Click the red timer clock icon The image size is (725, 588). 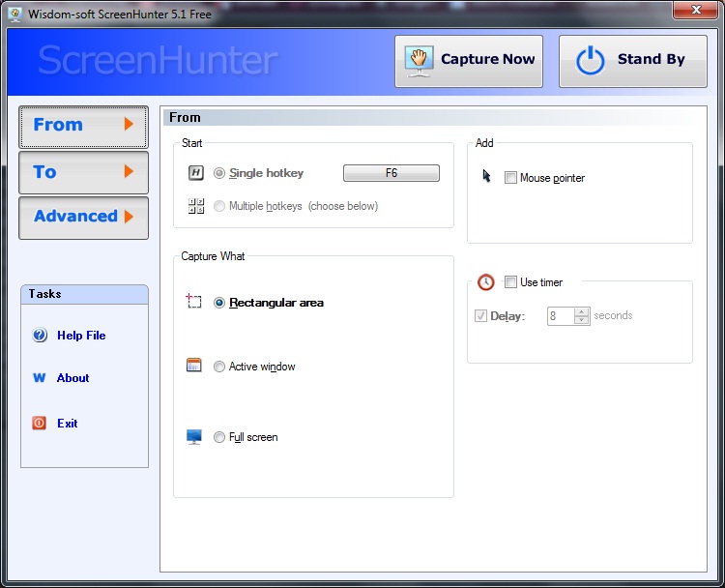tap(486, 281)
